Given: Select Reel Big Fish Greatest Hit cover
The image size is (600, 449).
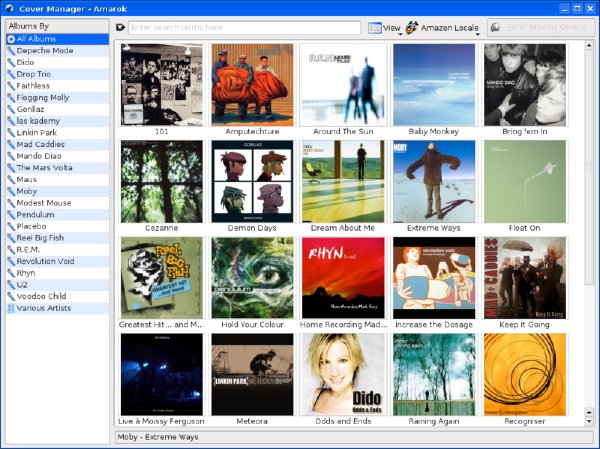Looking at the screenshot, I should pos(161,278).
